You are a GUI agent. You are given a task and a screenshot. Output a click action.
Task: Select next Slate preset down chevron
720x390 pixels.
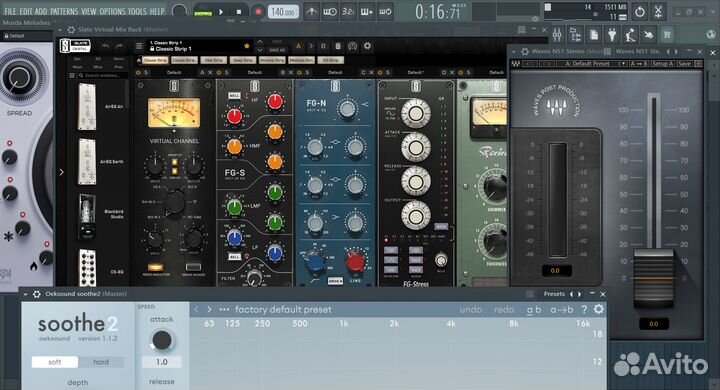pyautogui.click(x=260, y=50)
